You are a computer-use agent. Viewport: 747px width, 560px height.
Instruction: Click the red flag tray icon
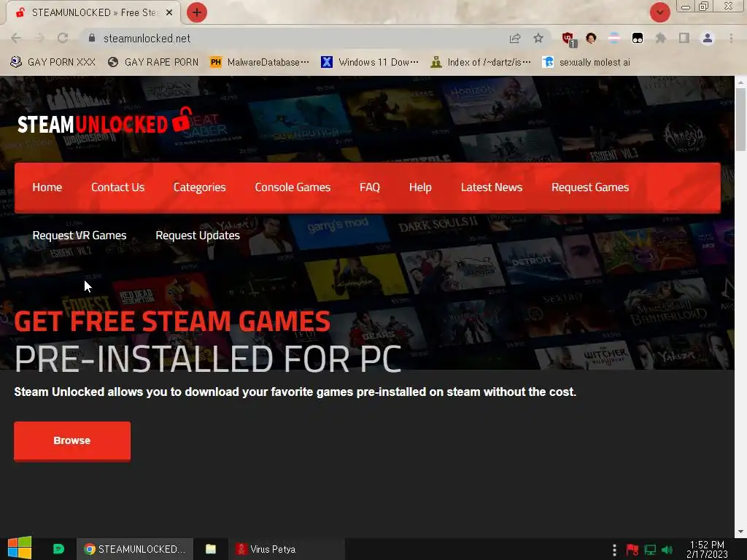pos(632,550)
